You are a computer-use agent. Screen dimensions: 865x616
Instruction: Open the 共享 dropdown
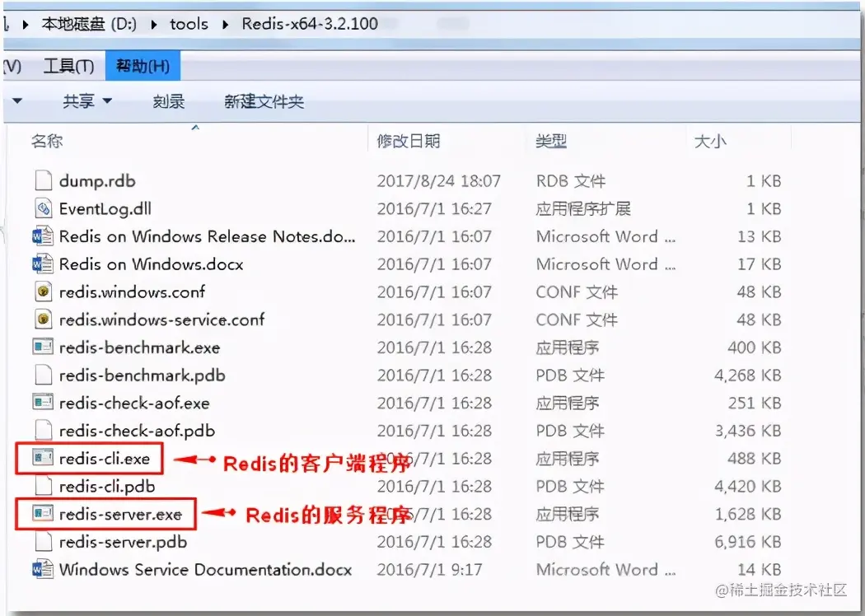click(87, 101)
